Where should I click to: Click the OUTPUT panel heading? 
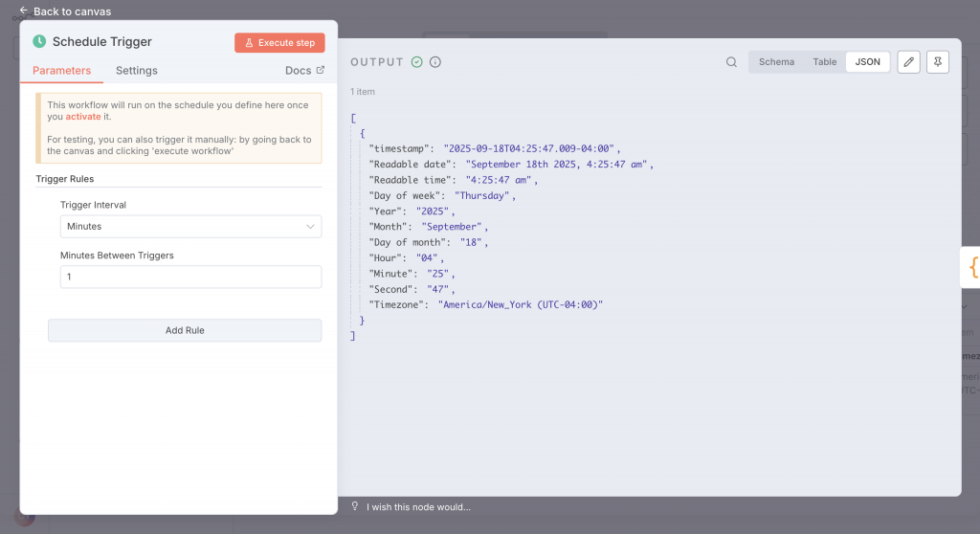[x=377, y=62]
